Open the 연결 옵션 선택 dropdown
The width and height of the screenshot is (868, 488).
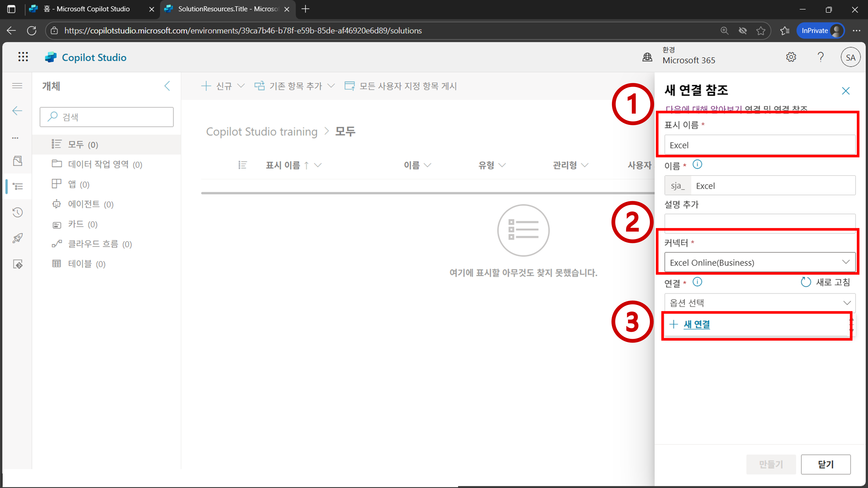coord(759,303)
